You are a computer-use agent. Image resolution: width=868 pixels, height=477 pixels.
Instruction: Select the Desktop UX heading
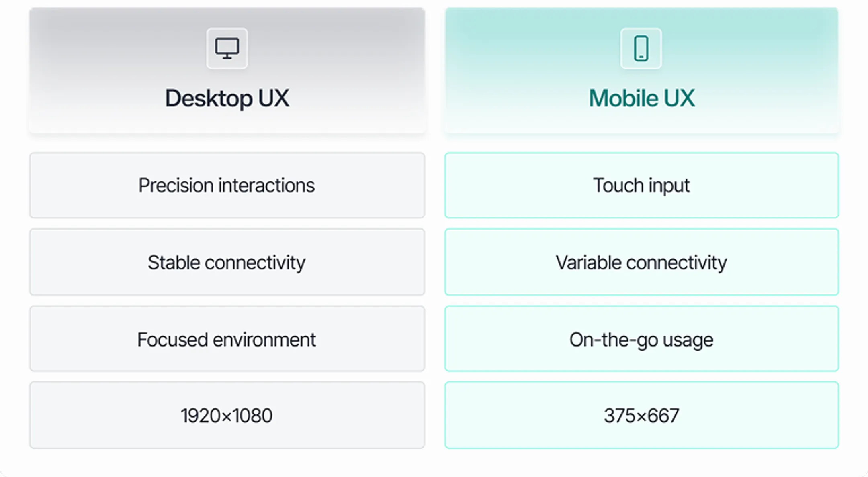227,98
